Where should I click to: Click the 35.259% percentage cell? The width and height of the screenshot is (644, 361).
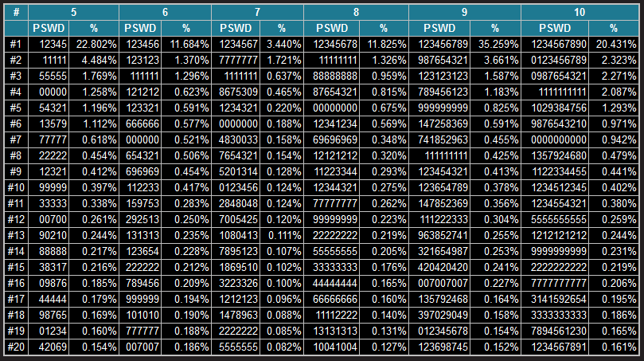[x=496, y=44]
